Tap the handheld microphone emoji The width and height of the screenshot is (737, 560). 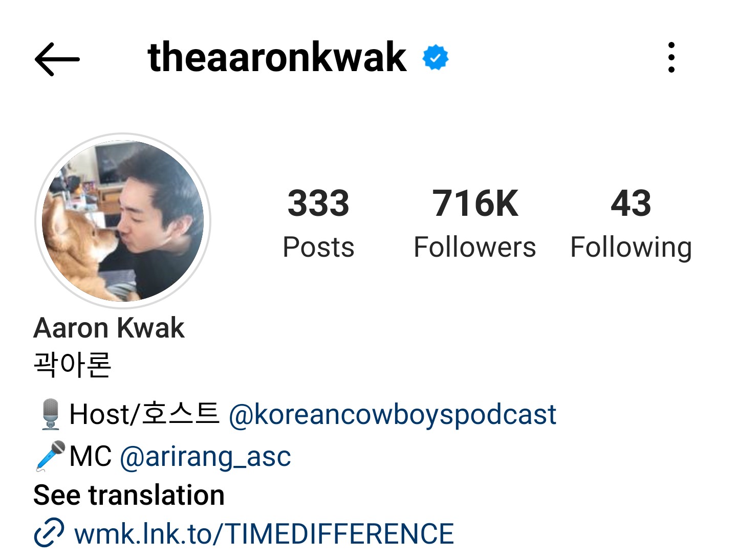pyautogui.click(x=50, y=456)
